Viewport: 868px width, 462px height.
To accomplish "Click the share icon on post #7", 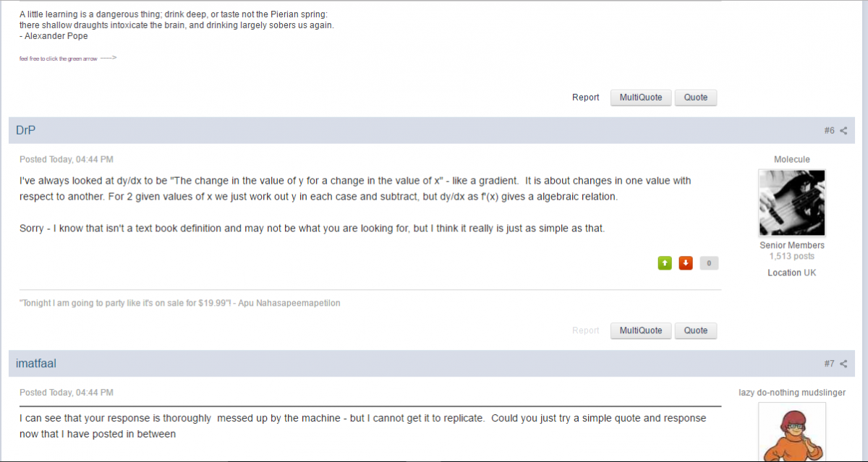I will [843, 364].
